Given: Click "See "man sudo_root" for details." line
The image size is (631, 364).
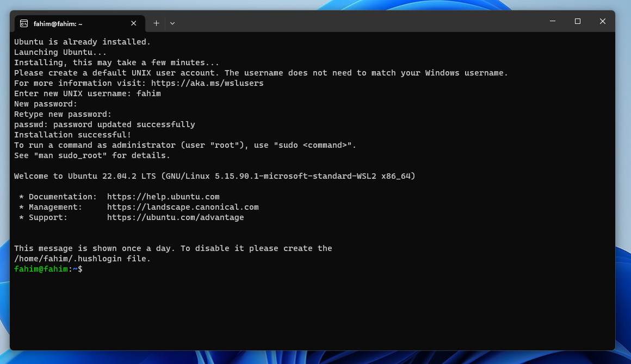Looking at the screenshot, I should (x=92, y=155).
